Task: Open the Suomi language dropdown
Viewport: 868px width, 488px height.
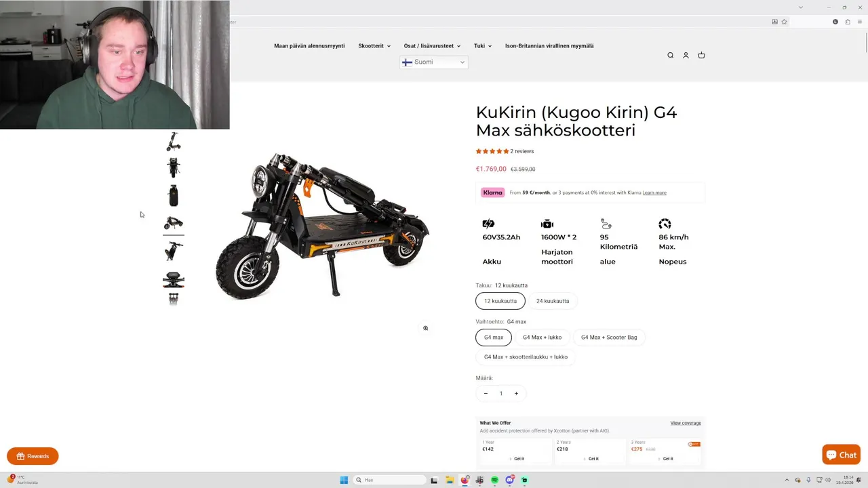Action: [x=434, y=62]
